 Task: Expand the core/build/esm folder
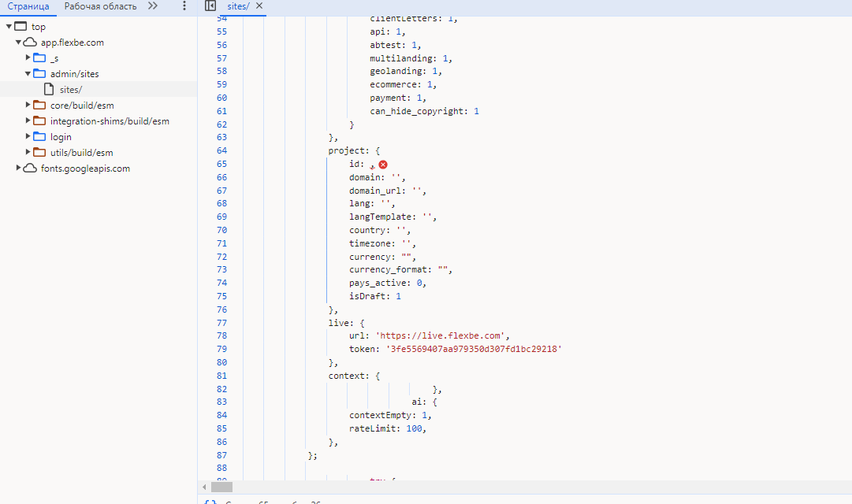pyautogui.click(x=28, y=106)
